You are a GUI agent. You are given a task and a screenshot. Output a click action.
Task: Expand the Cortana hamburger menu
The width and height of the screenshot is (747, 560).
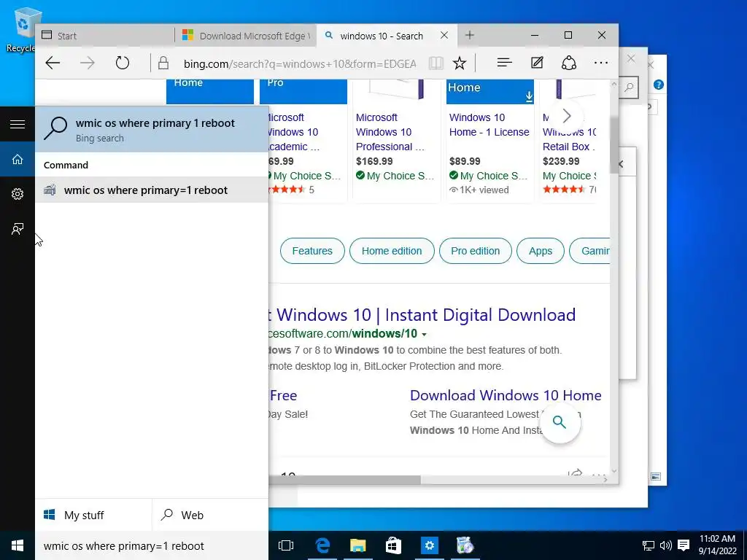18,124
